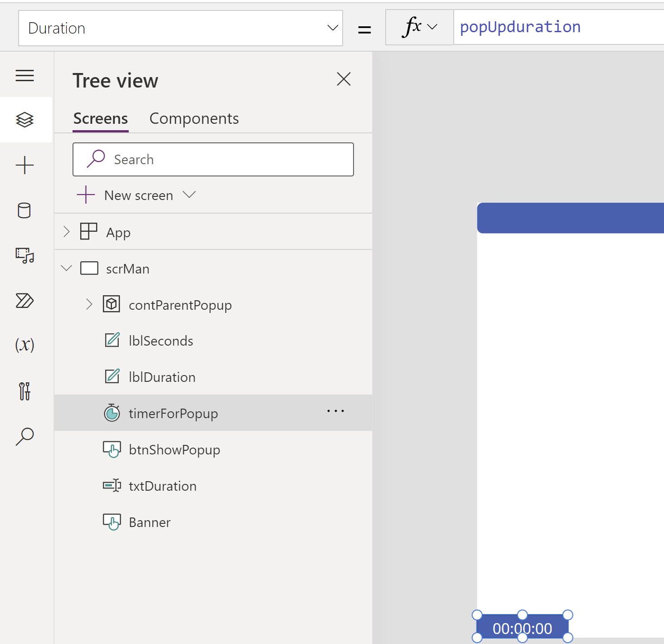This screenshot has width=664, height=644.
Task: Open the Variables (x) icon
Action: pos(25,345)
